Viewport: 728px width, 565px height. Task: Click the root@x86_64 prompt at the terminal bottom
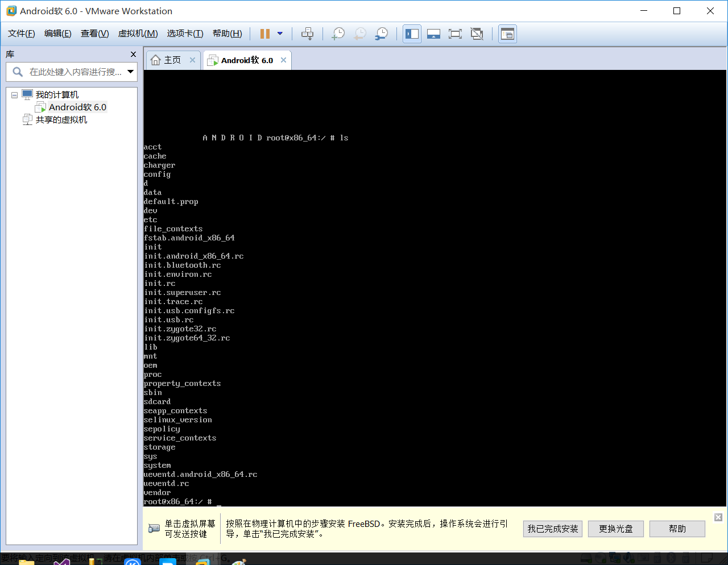click(177, 501)
